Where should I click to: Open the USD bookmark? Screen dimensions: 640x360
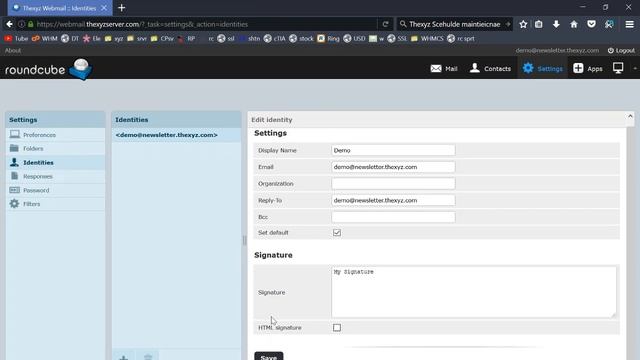click(x=354, y=38)
